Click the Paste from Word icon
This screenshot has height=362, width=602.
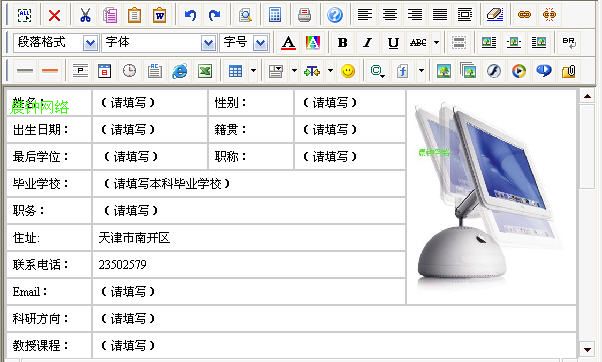tap(159, 15)
